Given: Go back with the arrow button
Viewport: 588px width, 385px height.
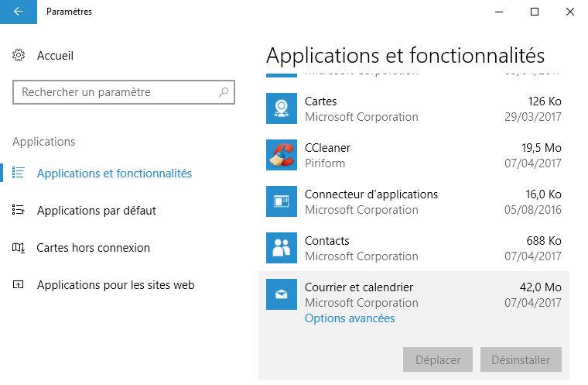Looking at the screenshot, I should 19,12.
